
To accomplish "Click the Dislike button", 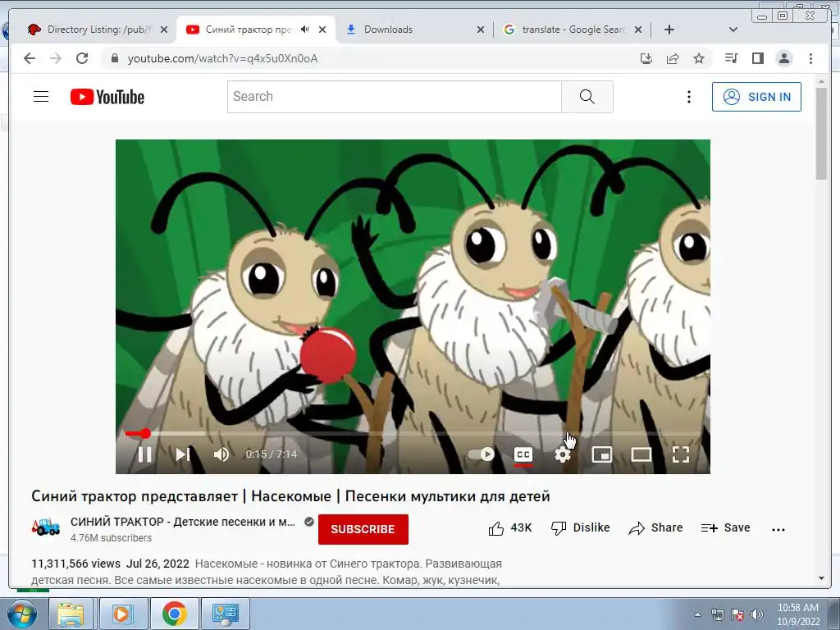I will click(x=580, y=528).
